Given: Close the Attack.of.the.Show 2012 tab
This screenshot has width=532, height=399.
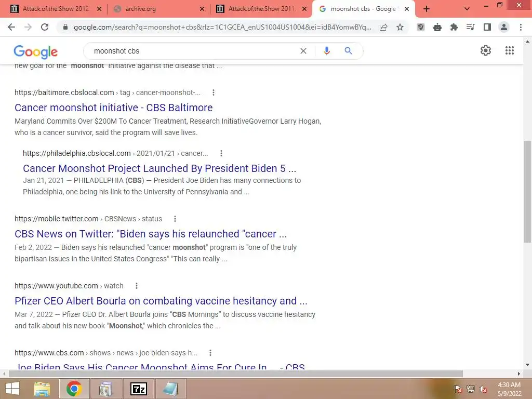Looking at the screenshot, I should 99,9.
